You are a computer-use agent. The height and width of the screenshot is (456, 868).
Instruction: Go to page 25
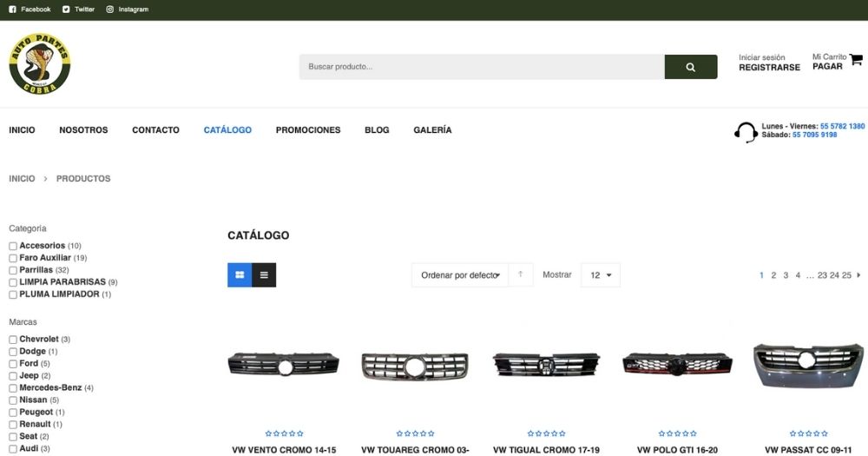(846, 275)
